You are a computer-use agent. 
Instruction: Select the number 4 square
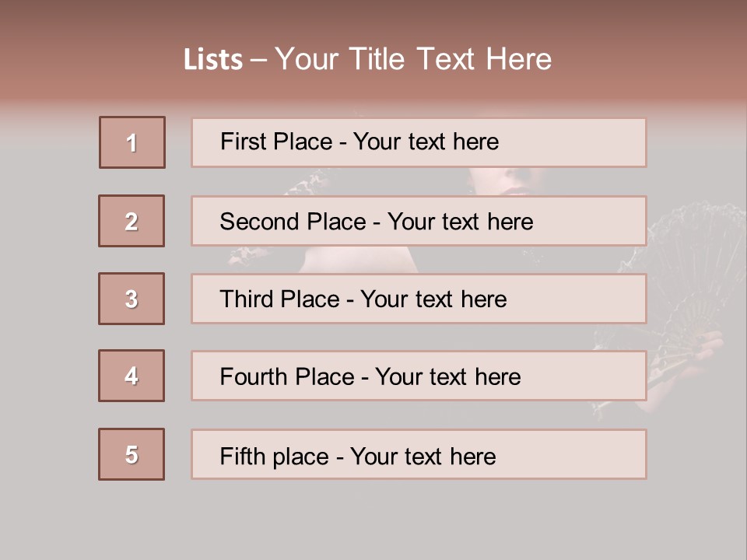tap(132, 376)
